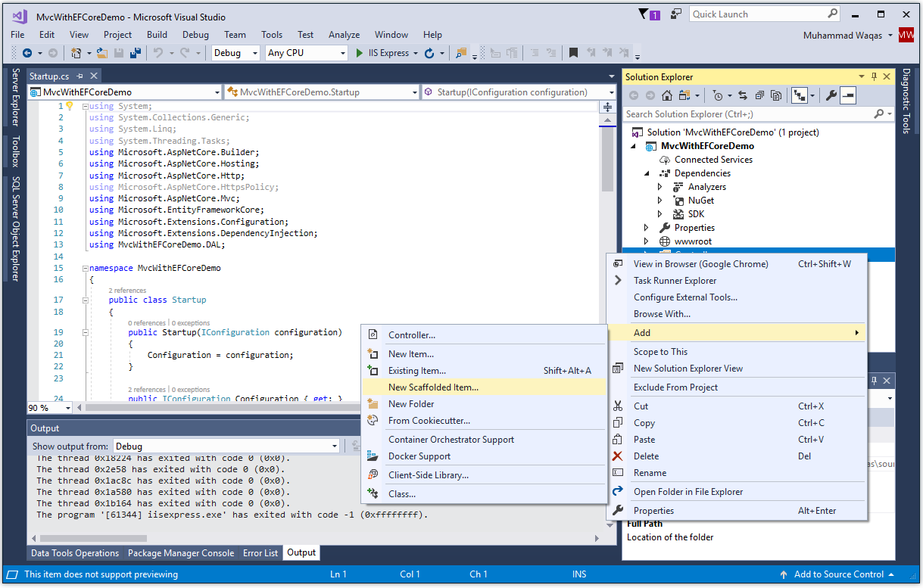Image resolution: width=923 pixels, height=588 pixels.
Task: Switch to the Error List tab
Action: (x=260, y=553)
